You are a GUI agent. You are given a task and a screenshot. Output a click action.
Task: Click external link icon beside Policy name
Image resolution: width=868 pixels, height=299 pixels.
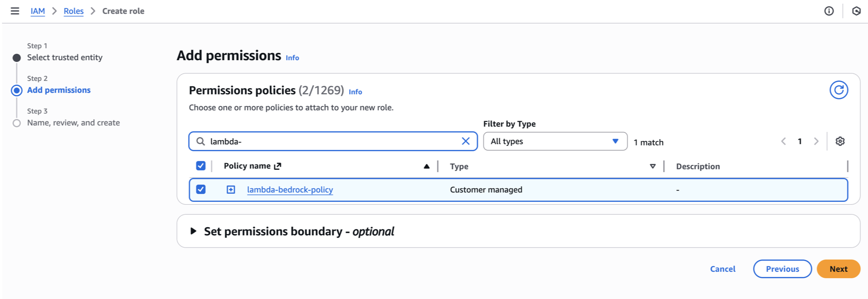tap(278, 166)
